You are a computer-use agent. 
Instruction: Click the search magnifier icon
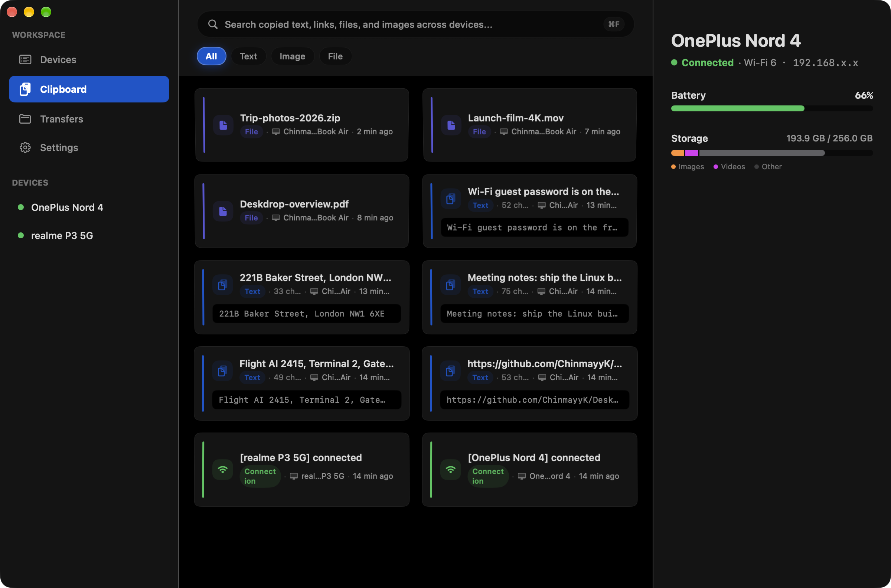213,24
